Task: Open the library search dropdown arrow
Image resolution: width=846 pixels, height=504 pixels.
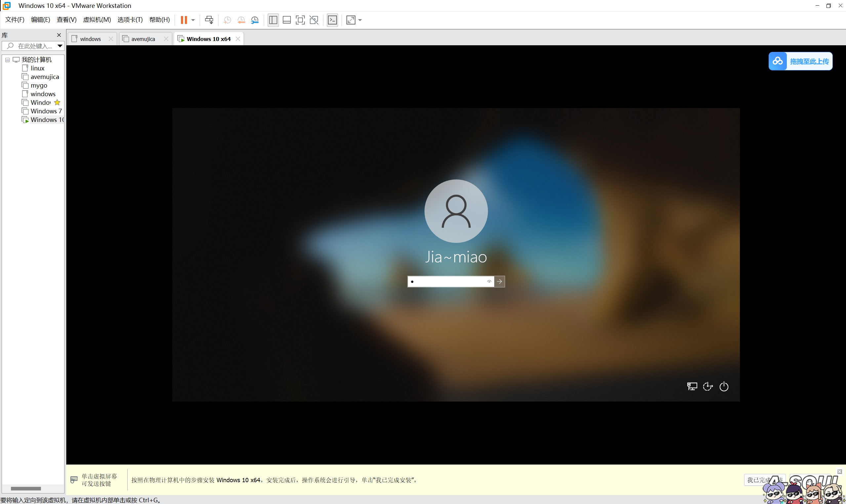Action: tap(60, 46)
